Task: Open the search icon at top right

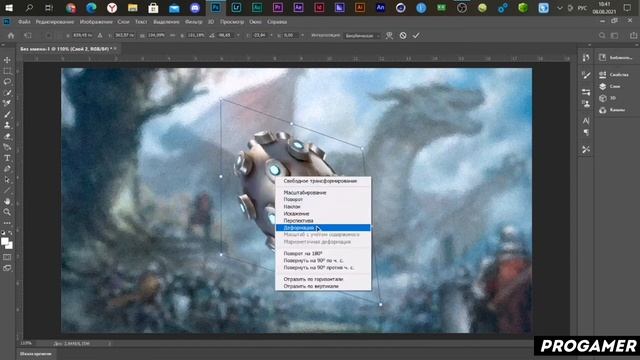Action: [602, 36]
